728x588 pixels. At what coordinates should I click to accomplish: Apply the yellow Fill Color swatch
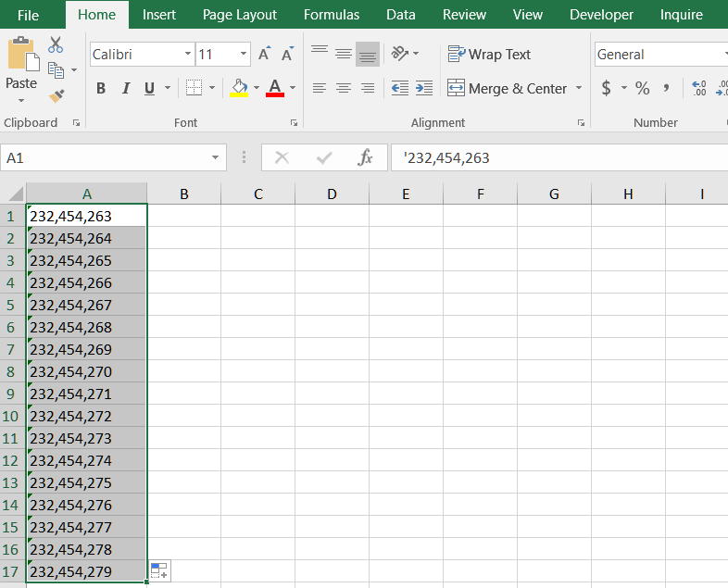coord(239,88)
